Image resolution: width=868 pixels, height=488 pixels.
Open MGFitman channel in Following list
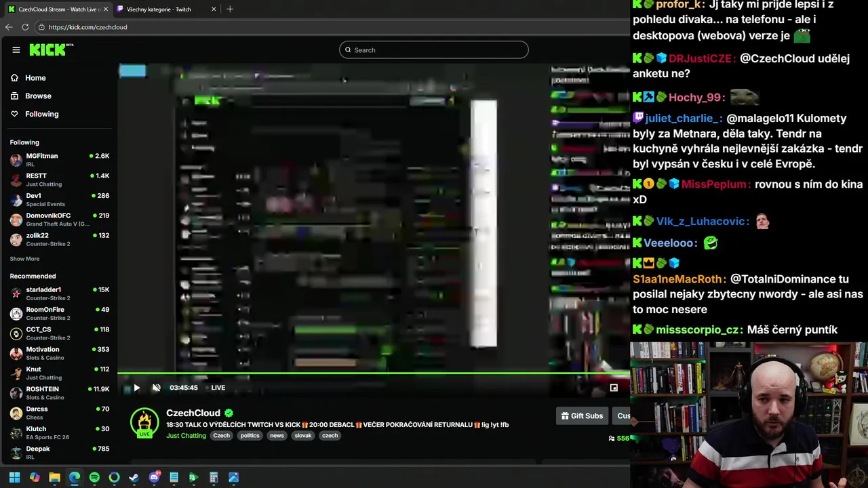coord(60,160)
